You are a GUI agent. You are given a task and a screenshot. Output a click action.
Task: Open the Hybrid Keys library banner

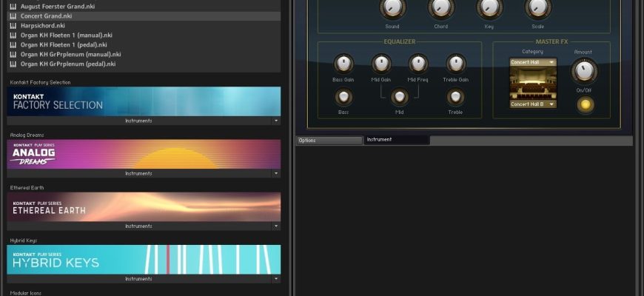144,259
